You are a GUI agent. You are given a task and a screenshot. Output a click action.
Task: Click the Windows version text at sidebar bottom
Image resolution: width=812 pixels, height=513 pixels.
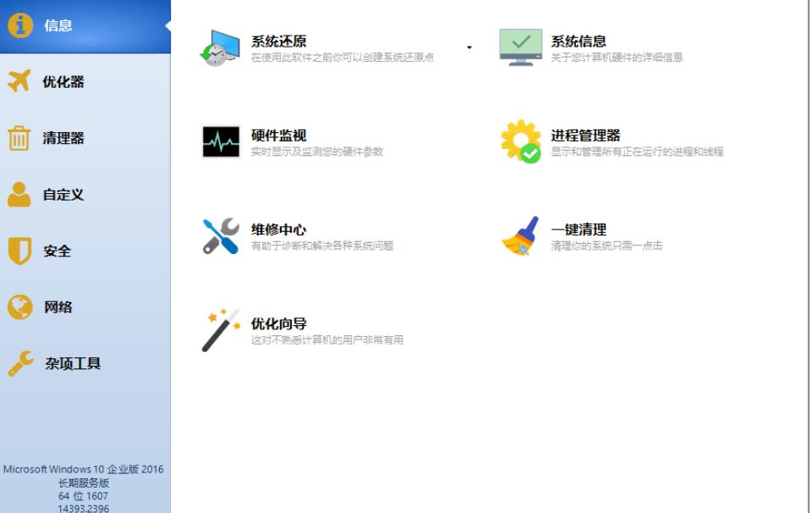pyautogui.click(x=85, y=468)
